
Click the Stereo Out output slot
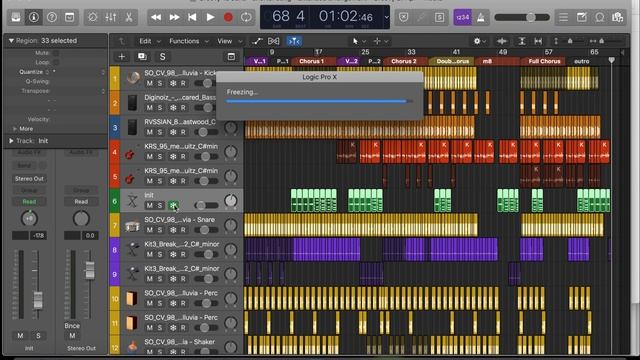point(29,179)
